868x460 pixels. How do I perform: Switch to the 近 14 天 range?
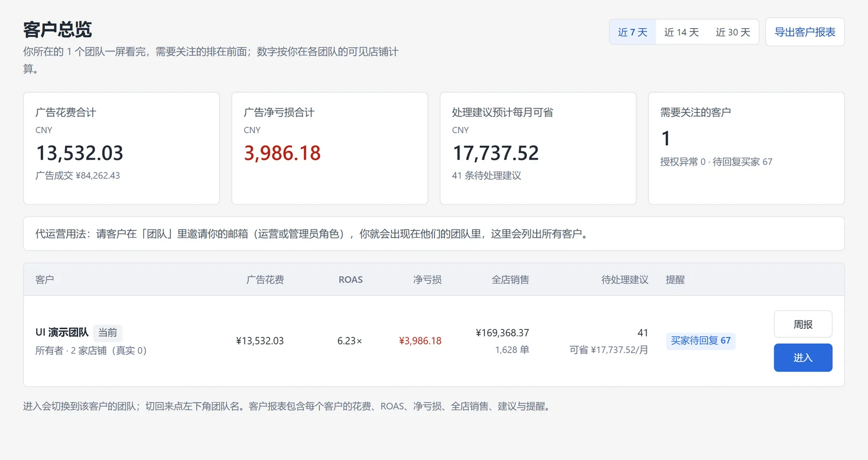681,32
